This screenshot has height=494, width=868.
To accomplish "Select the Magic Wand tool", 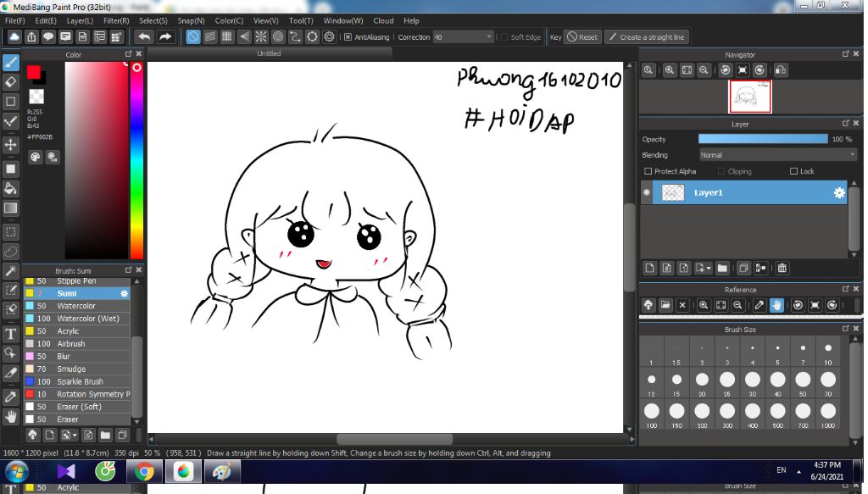I will 10,271.
